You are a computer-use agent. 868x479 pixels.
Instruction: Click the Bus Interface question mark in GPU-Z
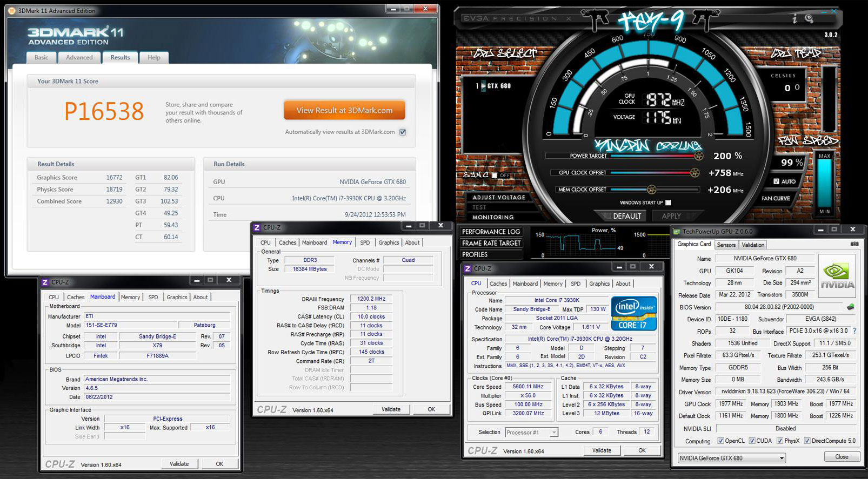(854, 331)
